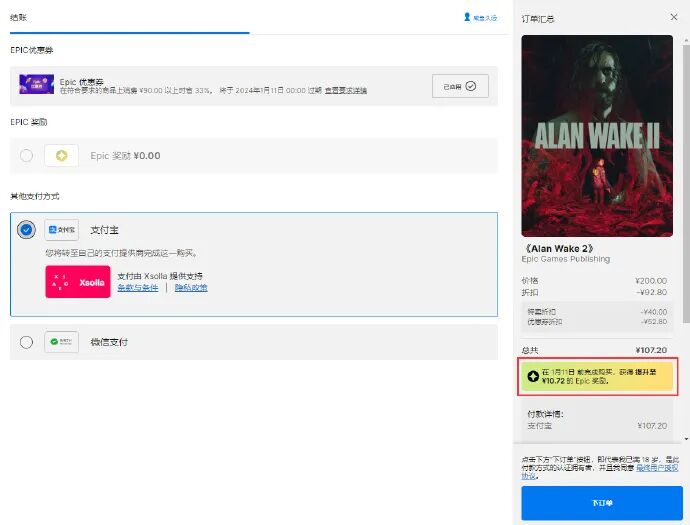This screenshot has width=690, height=525.
Task: Click the Epic Rewards plus icon in yellow banner
Action: click(533, 376)
